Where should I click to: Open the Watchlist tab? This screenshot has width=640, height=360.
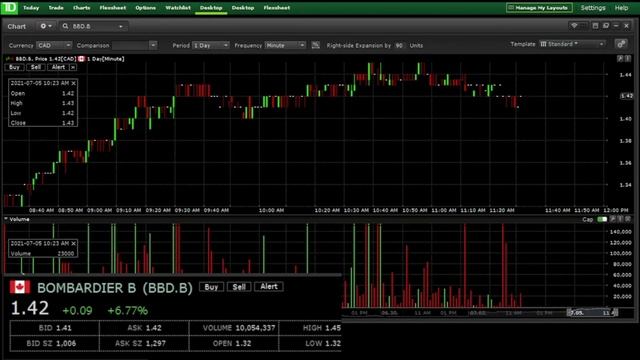click(178, 8)
